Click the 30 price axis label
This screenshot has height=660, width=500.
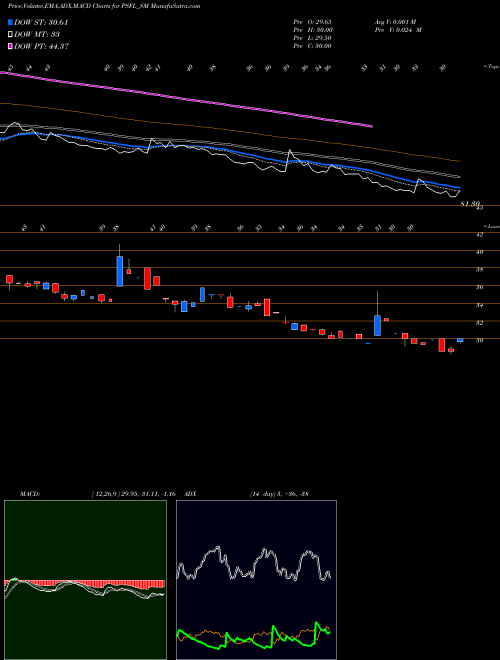[479, 341]
